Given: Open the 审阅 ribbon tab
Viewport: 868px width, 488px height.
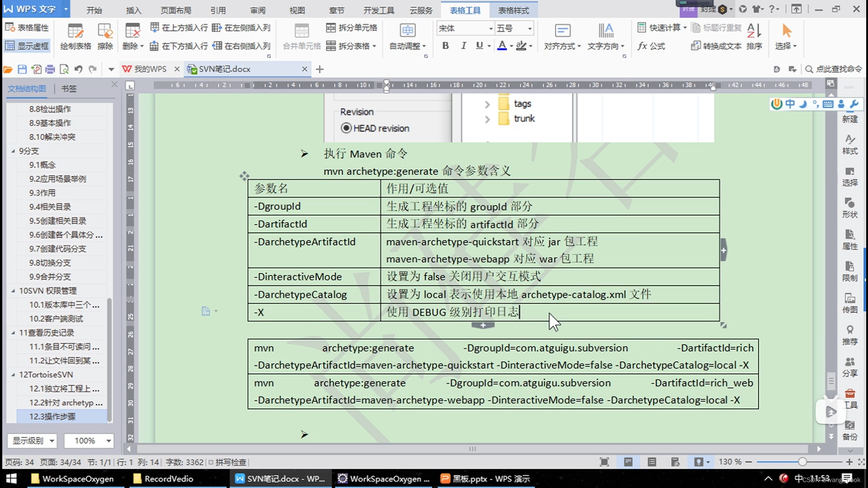Looking at the screenshot, I should (258, 10).
